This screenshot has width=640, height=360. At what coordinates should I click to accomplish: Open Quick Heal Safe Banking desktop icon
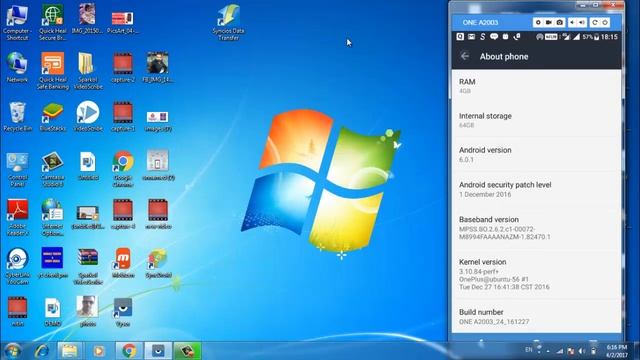click(53, 70)
